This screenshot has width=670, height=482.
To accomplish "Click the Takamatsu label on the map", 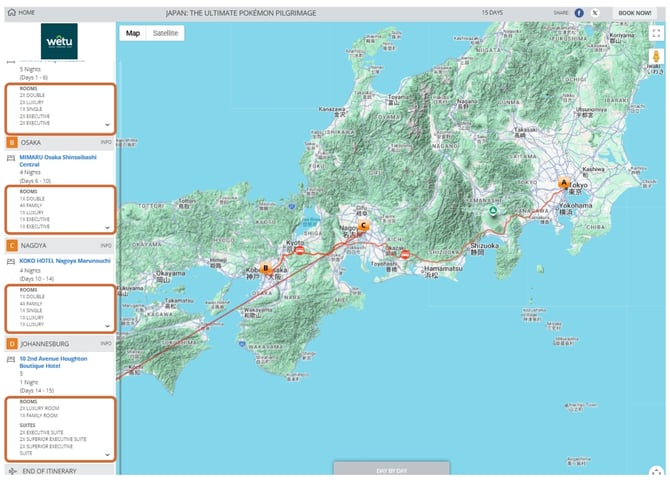I will pos(177,301).
